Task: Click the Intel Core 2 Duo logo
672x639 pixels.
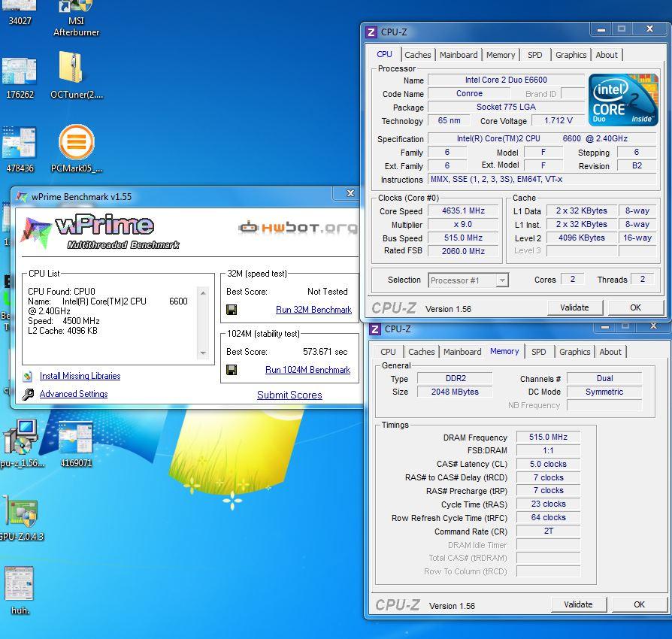Action: [x=623, y=99]
